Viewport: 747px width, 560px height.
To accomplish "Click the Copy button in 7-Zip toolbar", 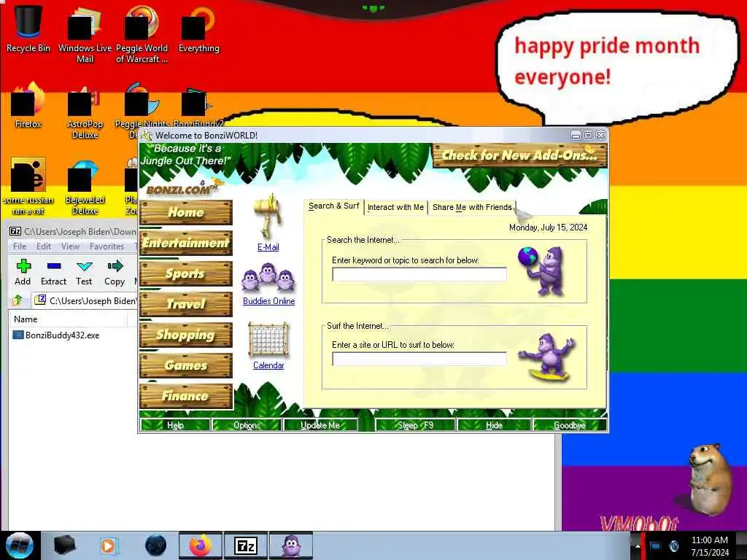I will tap(115, 272).
